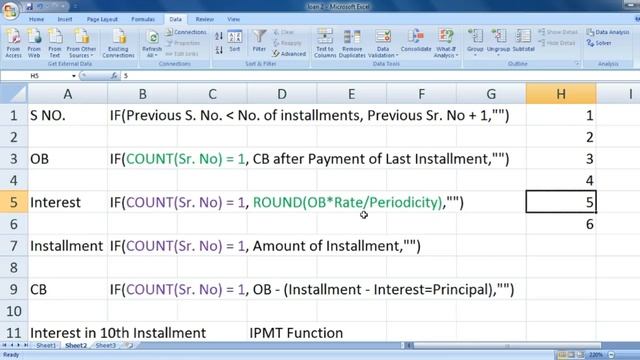
Task: Select column A header
Action: tap(68, 94)
